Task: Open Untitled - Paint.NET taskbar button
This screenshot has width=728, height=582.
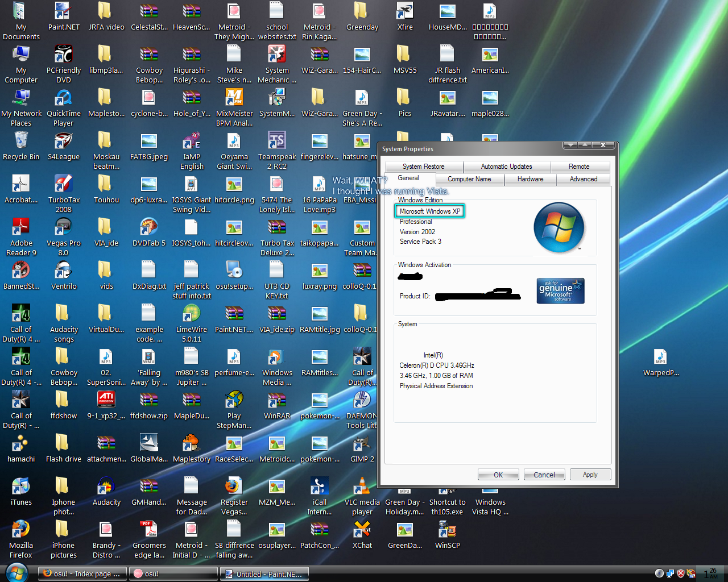Action: click(x=264, y=573)
